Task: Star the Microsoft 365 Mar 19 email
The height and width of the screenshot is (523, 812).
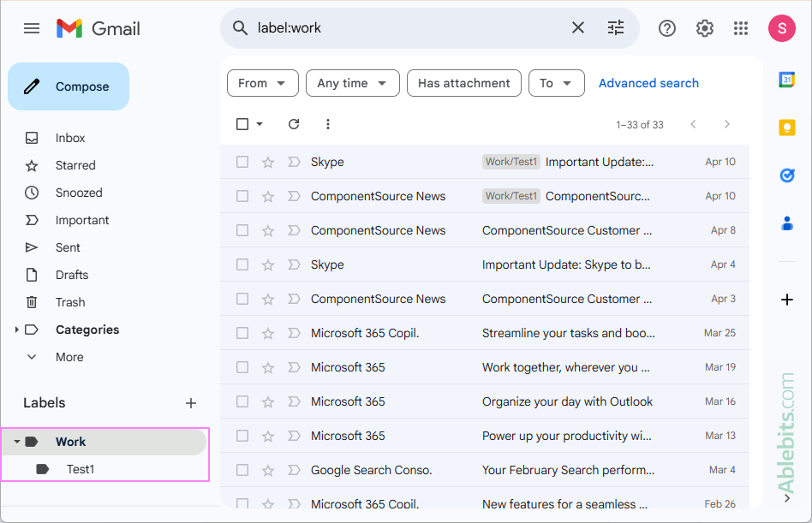Action: [x=268, y=368]
